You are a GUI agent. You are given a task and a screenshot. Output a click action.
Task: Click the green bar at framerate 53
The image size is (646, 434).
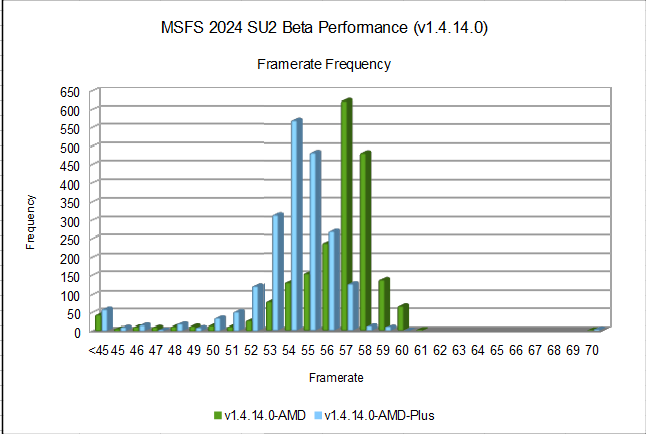pyautogui.click(x=269, y=316)
